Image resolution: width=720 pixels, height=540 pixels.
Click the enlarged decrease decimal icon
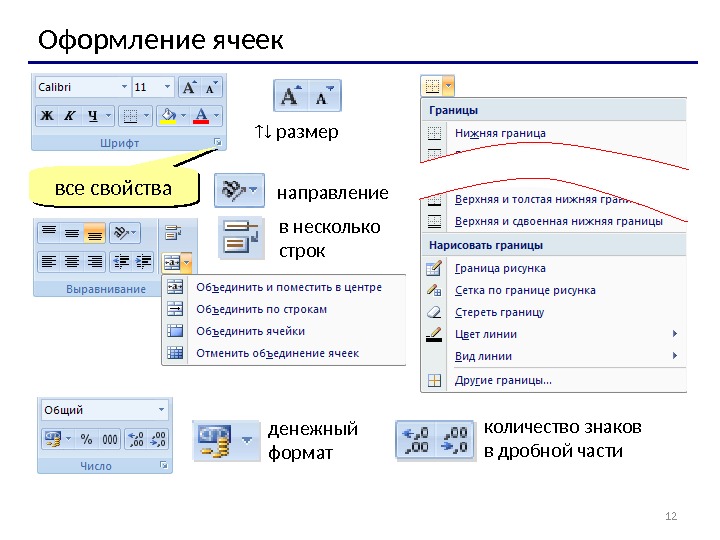coord(455,439)
